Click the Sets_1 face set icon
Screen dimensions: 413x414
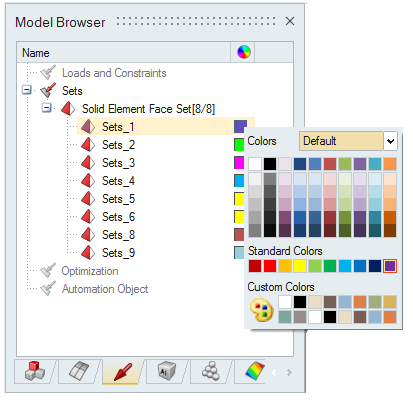(x=88, y=127)
